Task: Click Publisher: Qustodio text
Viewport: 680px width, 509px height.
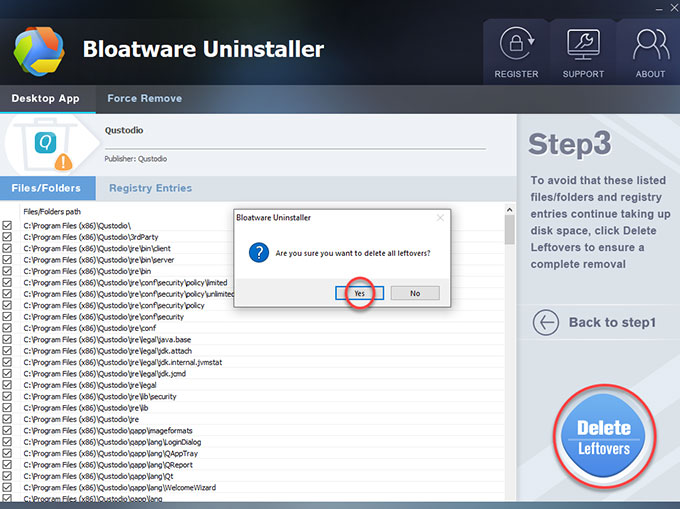Action: click(x=135, y=159)
